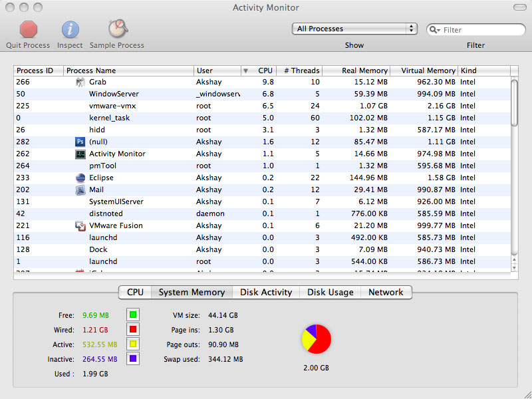
Task: Click the red Quit Process stop icon
Action: [28, 29]
